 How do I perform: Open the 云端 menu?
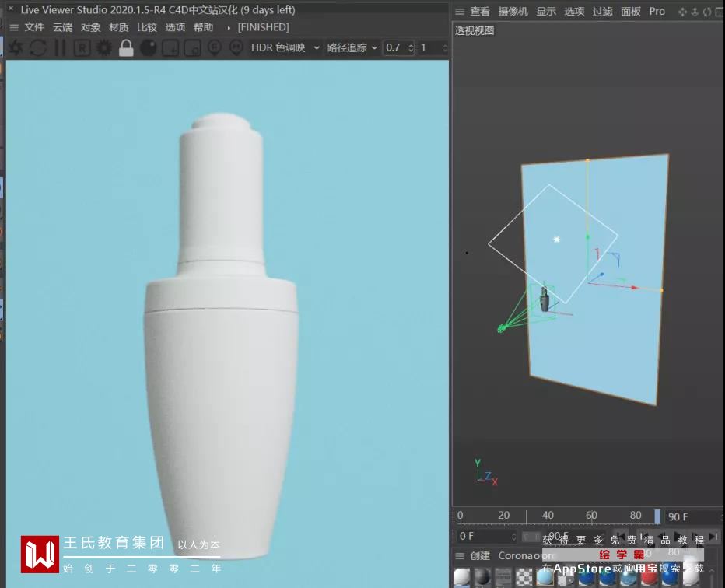point(62,27)
